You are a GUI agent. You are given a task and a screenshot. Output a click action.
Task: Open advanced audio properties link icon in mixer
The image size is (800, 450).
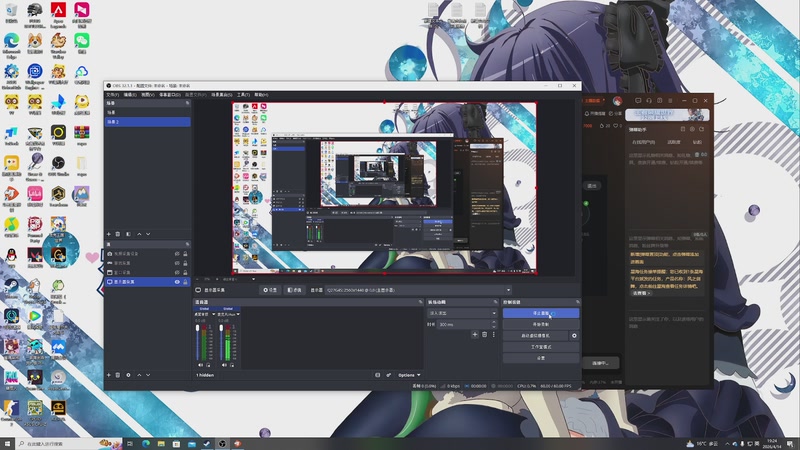pos(388,375)
